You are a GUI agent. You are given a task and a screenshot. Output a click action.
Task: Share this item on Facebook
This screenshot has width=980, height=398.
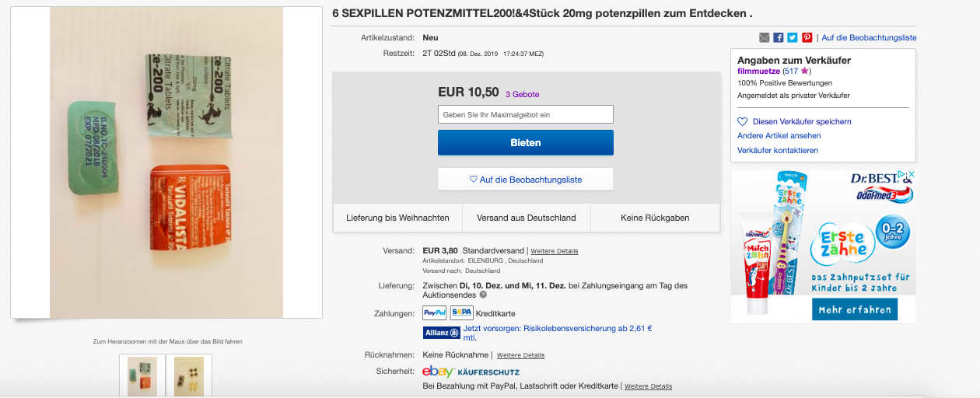coord(779,37)
